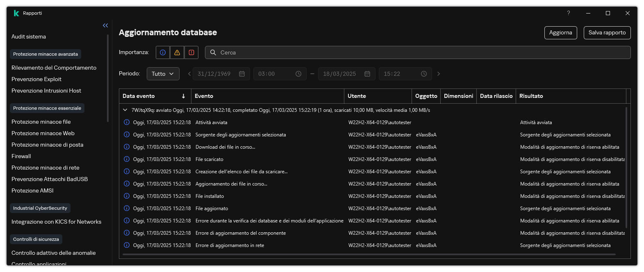Collapse the 7WJtqX9q task group row

125,110
